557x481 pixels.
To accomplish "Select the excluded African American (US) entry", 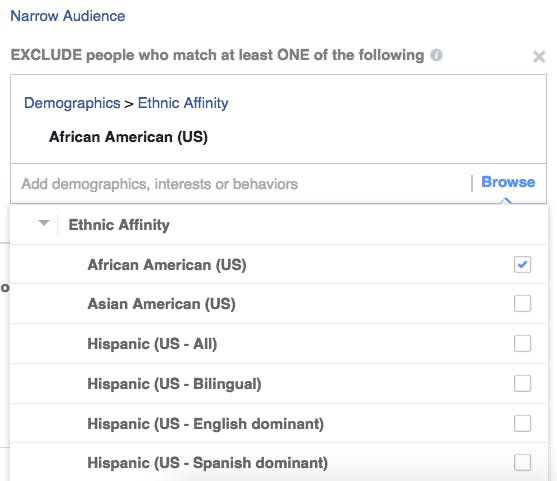I will click(128, 137).
